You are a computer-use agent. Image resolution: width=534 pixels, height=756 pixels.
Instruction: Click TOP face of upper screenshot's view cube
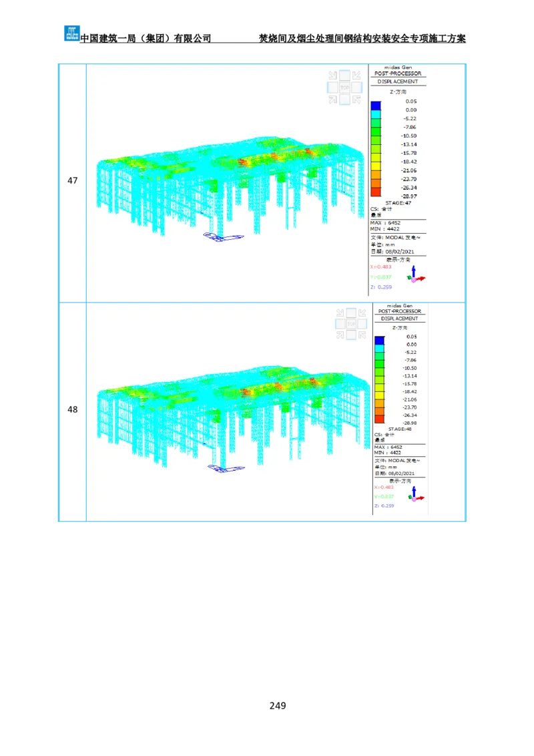(x=344, y=87)
